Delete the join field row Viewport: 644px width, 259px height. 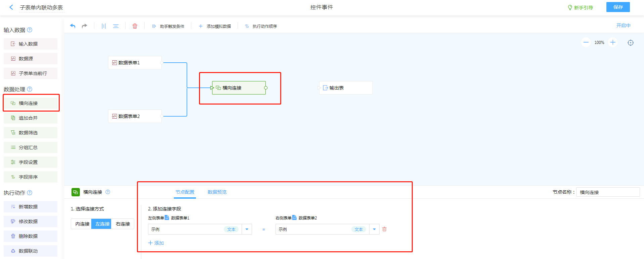385,229
